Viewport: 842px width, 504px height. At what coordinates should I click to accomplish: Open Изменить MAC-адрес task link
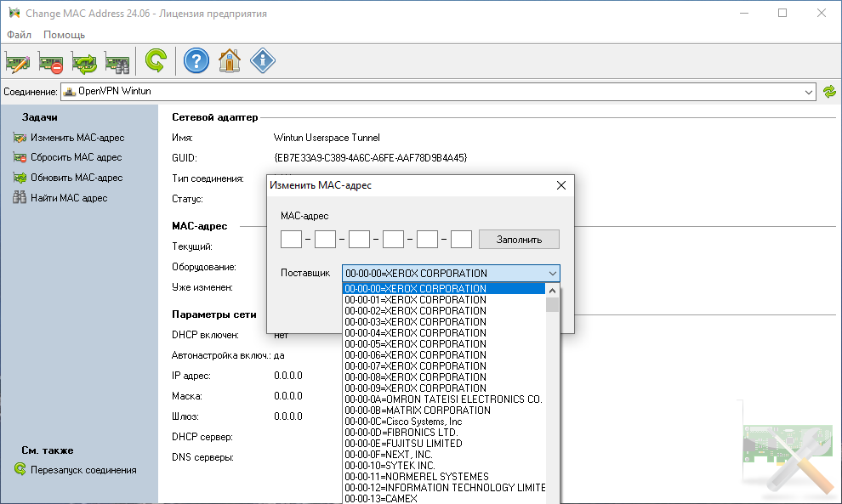point(77,138)
